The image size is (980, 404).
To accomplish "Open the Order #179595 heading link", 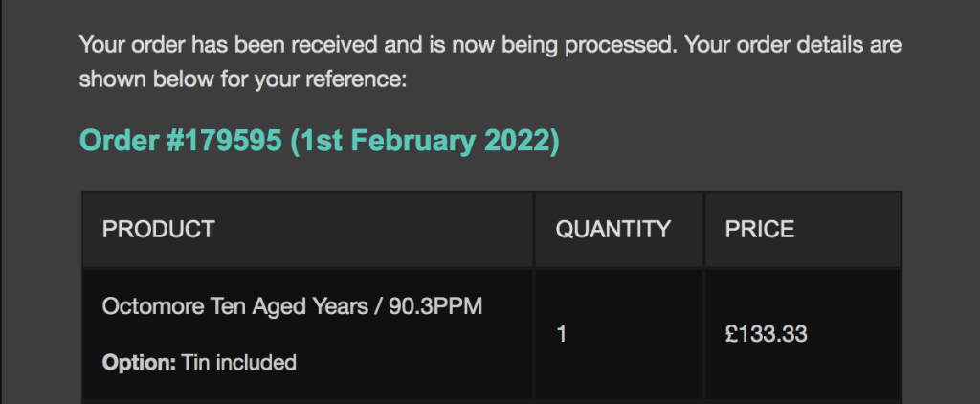I will 319,141.
